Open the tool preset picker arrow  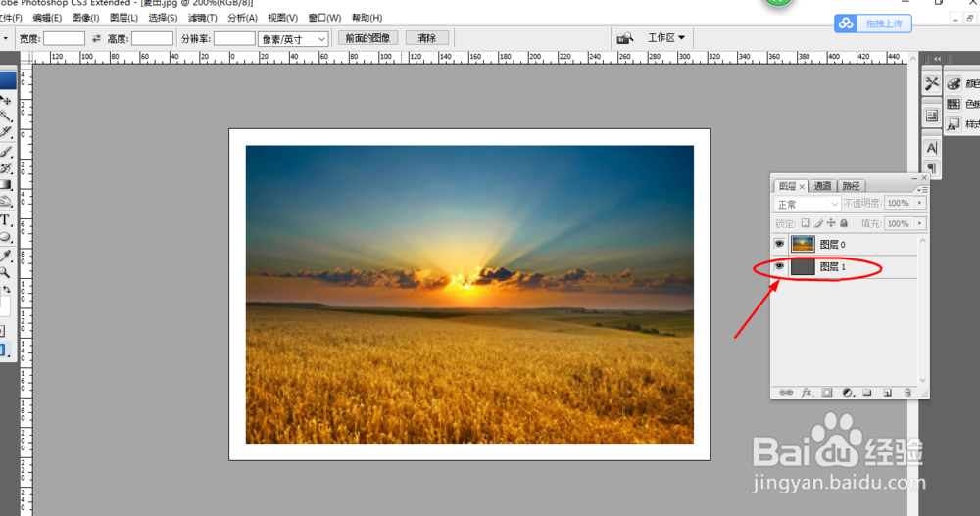point(5,39)
